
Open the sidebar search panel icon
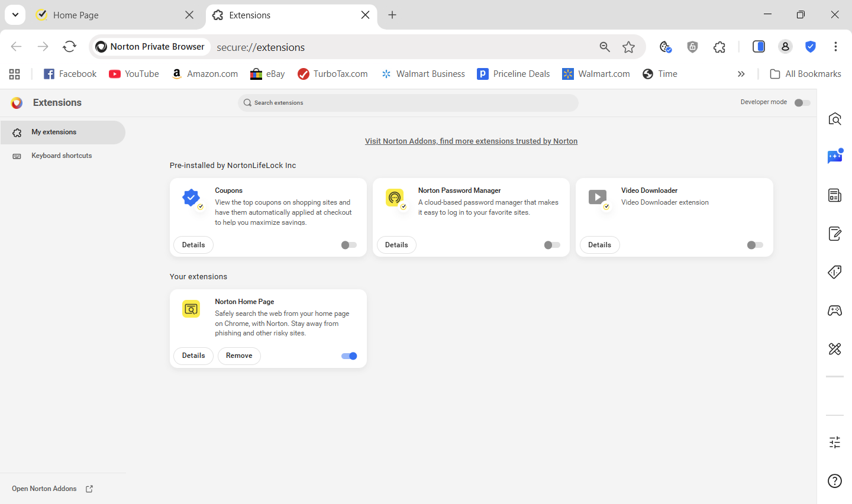[835, 119]
